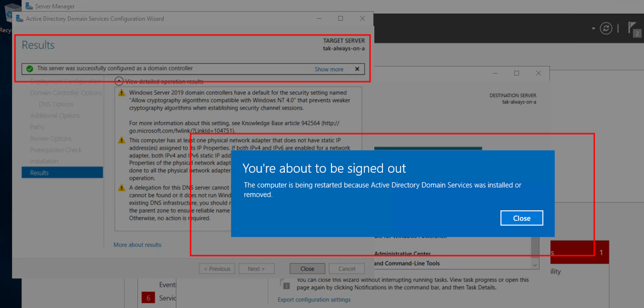The width and height of the screenshot is (644, 308).
Task: Click Server Manager title bar icon
Action: coord(29,6)
